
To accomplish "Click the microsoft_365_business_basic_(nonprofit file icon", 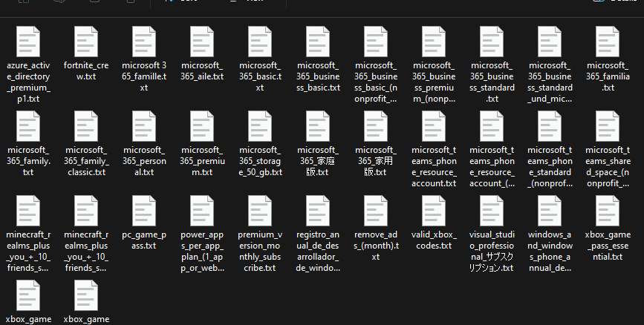I will pos(376,42).
